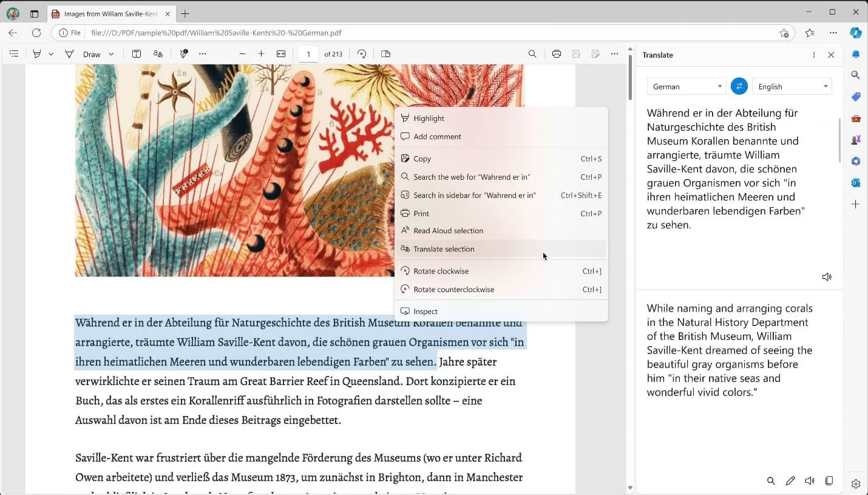Open the English target language dropdown
The image size is (868, 495).
(792, 86)
